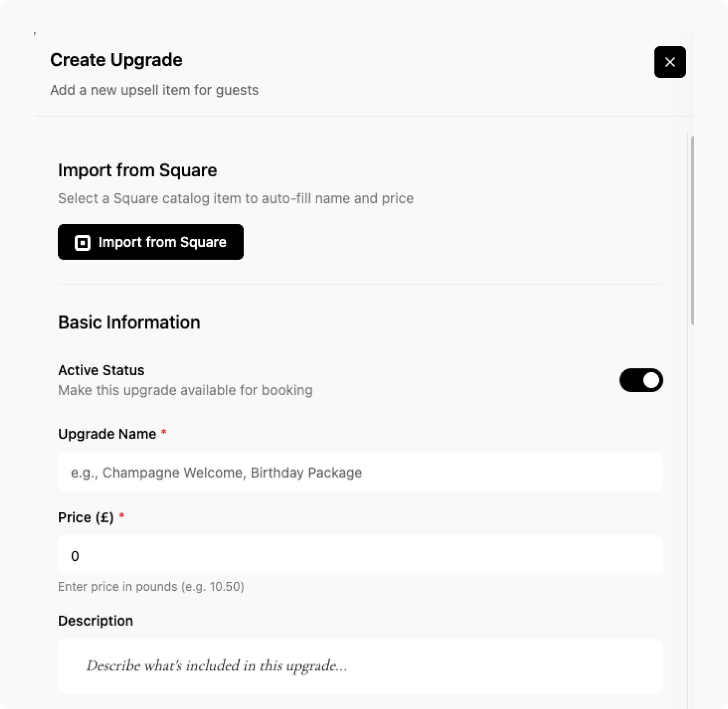Viewport: 728px width, 709px height.
Task: Click the Description text area
Action: (360, 665)
